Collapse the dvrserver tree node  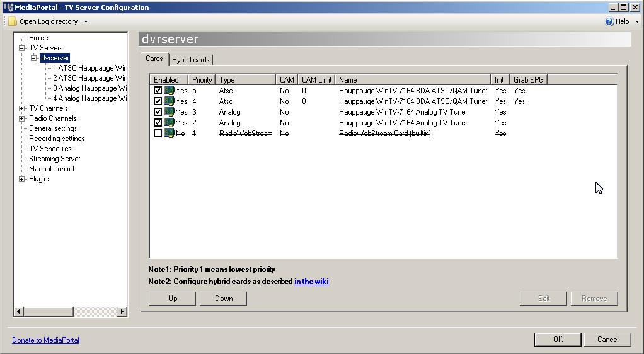[34, 58]
